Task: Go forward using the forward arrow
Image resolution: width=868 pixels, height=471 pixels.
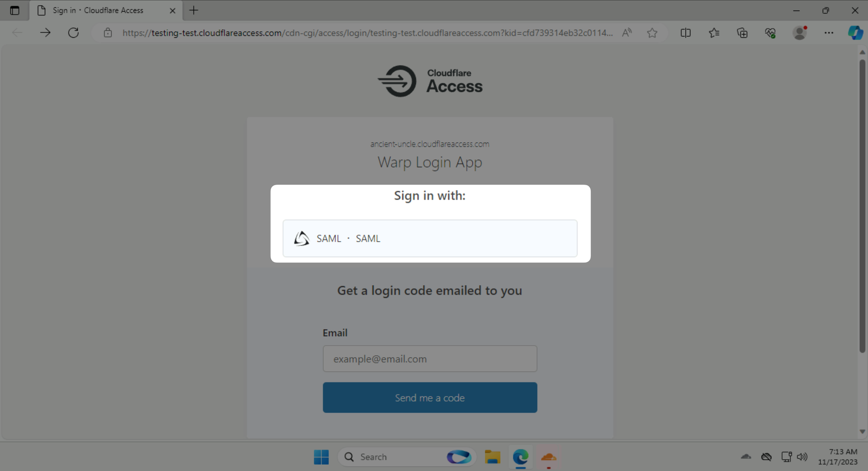Action: 45,33
